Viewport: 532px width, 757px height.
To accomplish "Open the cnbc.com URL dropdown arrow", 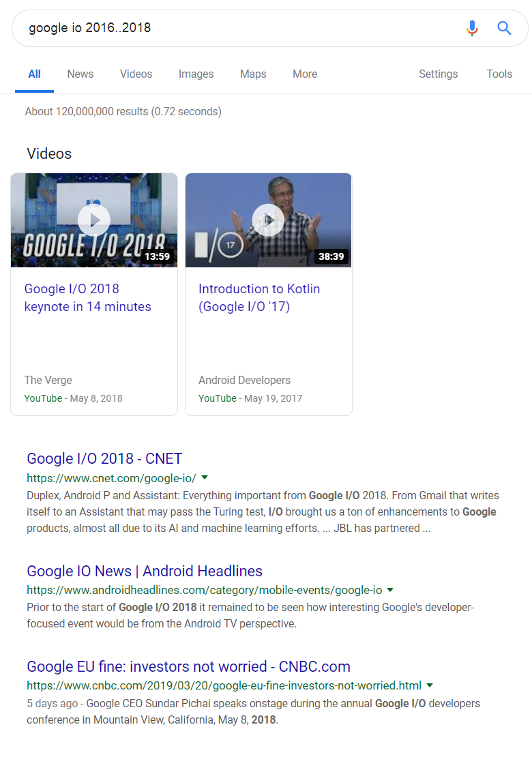I will [x=430, y=685].
